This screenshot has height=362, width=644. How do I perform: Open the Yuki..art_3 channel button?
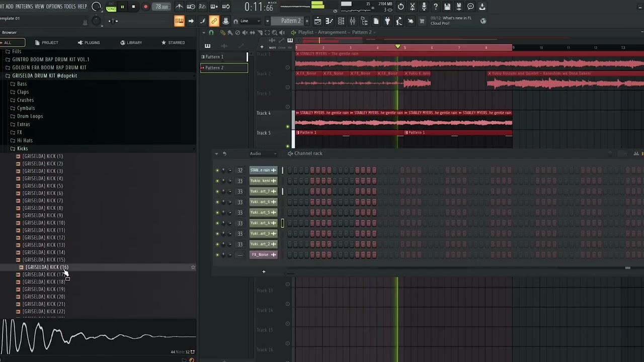tap(264, 234)
